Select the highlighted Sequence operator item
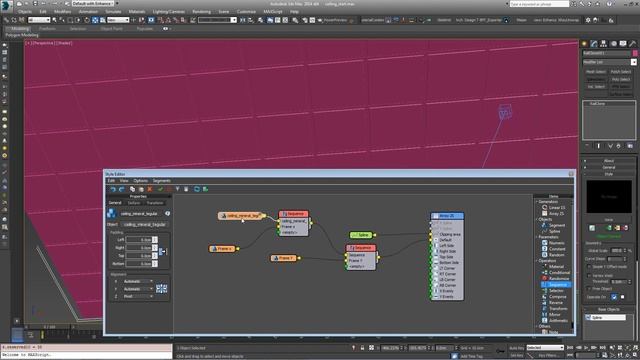Screen dimensions: 640x360 556,284
